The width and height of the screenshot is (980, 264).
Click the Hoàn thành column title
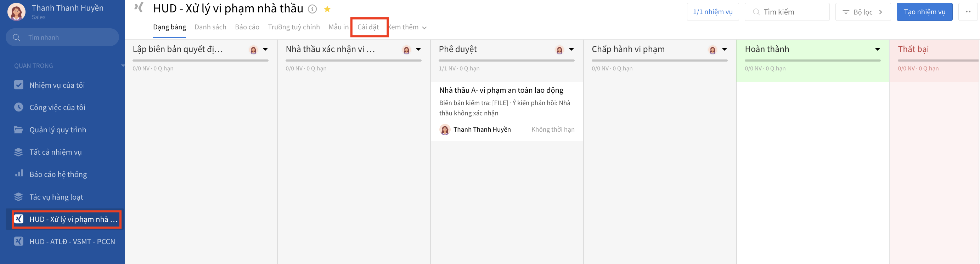coord(767,49)
